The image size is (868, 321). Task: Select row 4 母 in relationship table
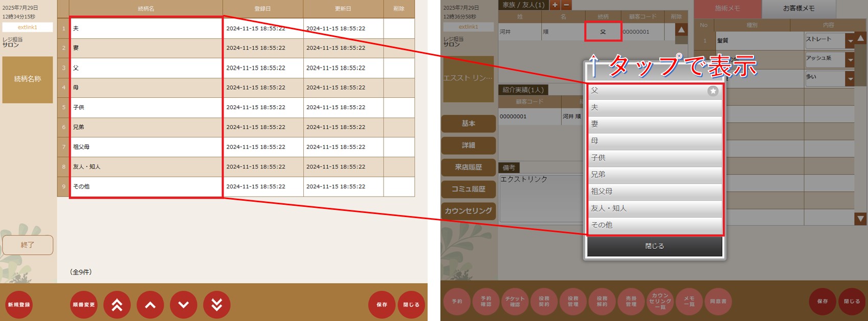tap(236, 88)
